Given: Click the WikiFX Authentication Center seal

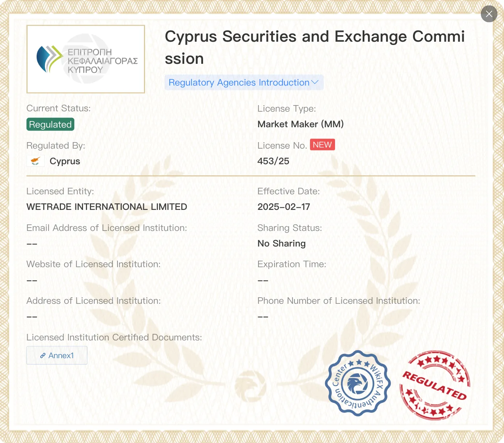Looking at the screenshot, I should tap(358, 383).
